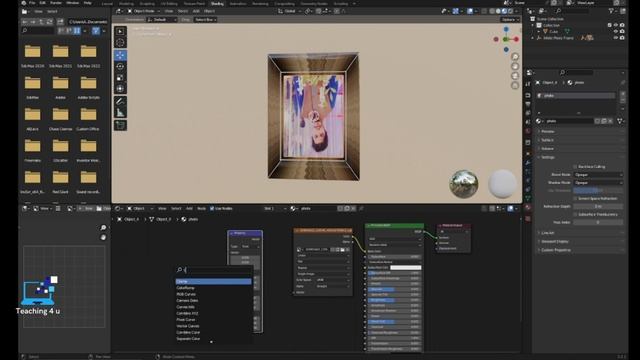Adjust the Refraction Depth field
This screenshot has width=640, height=360.
click(x=598, y=207)
